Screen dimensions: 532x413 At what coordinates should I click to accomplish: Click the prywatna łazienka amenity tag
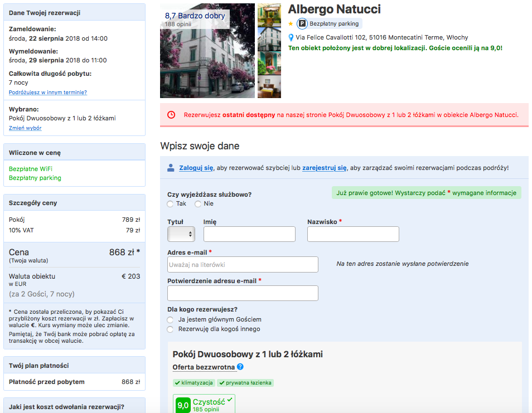point(245,383)
